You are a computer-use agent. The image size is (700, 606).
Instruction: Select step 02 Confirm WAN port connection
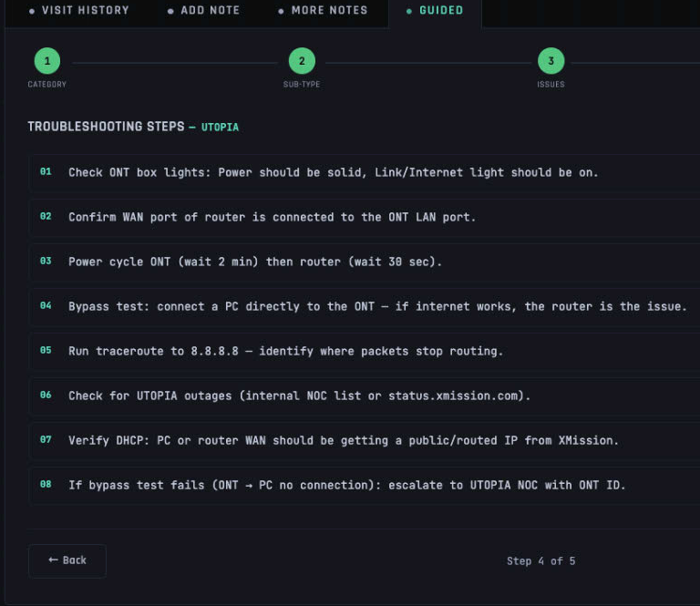(272, 217)
